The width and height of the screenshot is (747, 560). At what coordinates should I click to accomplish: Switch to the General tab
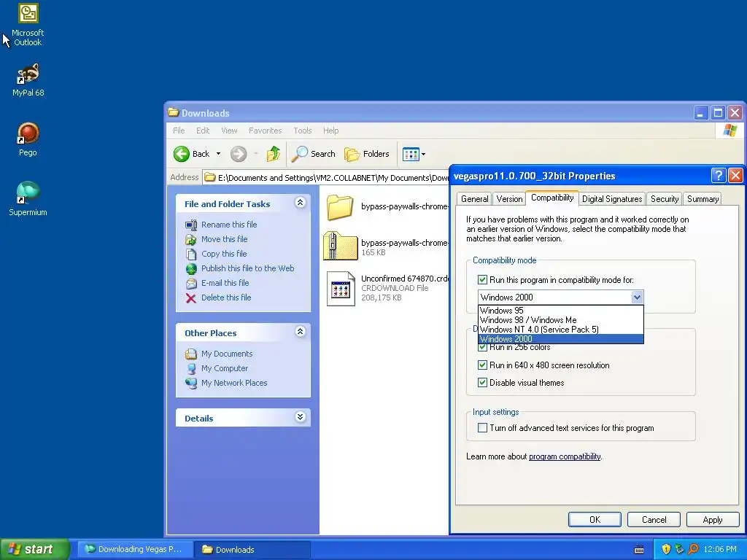474,199
